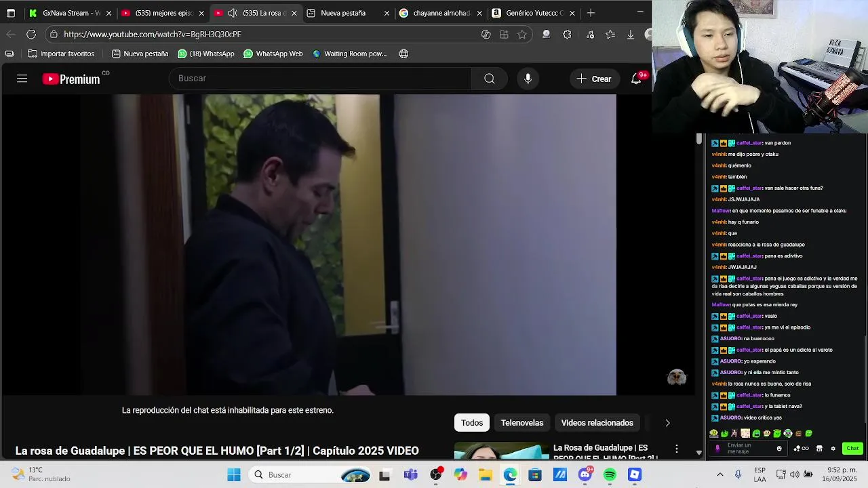The image size is (868, 488).
Task: Open File Explorer from taskbar
Action: coord(486,475)
